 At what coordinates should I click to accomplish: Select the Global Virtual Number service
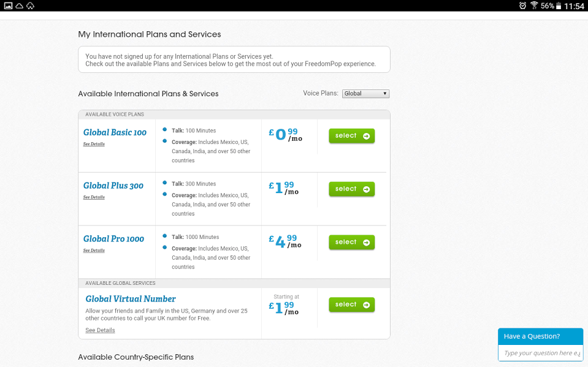pyautogui.click(x=351, y=305)
